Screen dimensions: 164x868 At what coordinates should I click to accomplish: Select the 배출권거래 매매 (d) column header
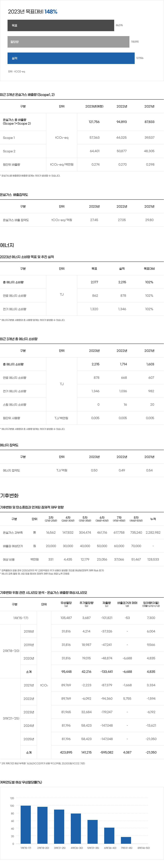(x=127, y=604)
